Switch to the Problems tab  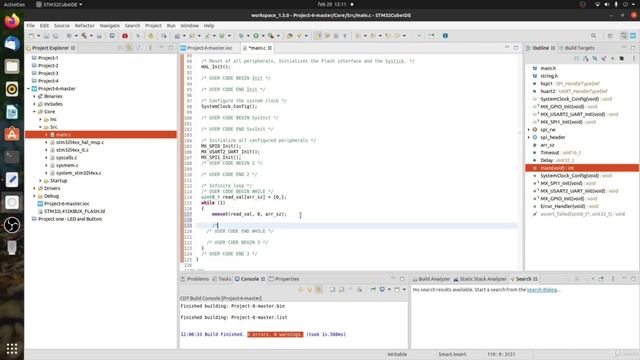(x=195, y=279)
